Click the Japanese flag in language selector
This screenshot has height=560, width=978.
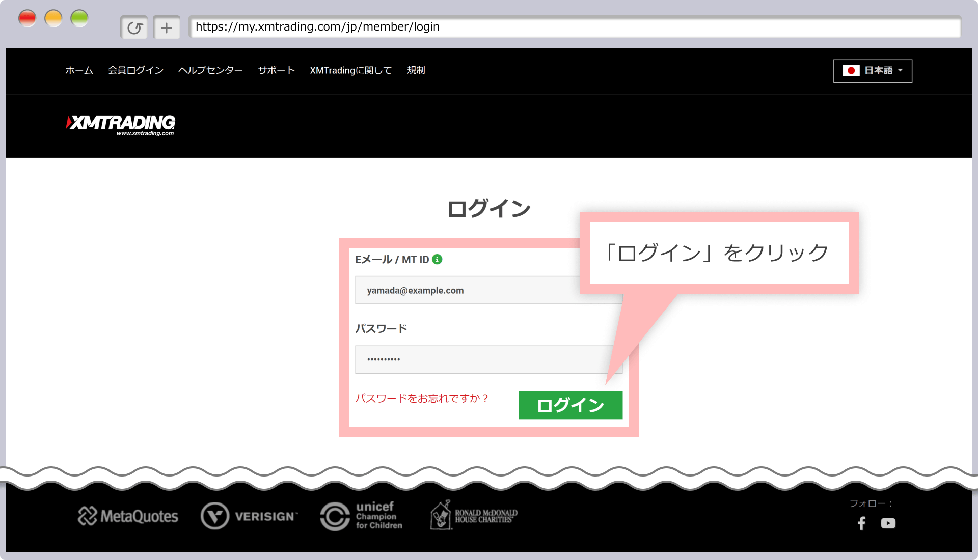pos(851,71)
